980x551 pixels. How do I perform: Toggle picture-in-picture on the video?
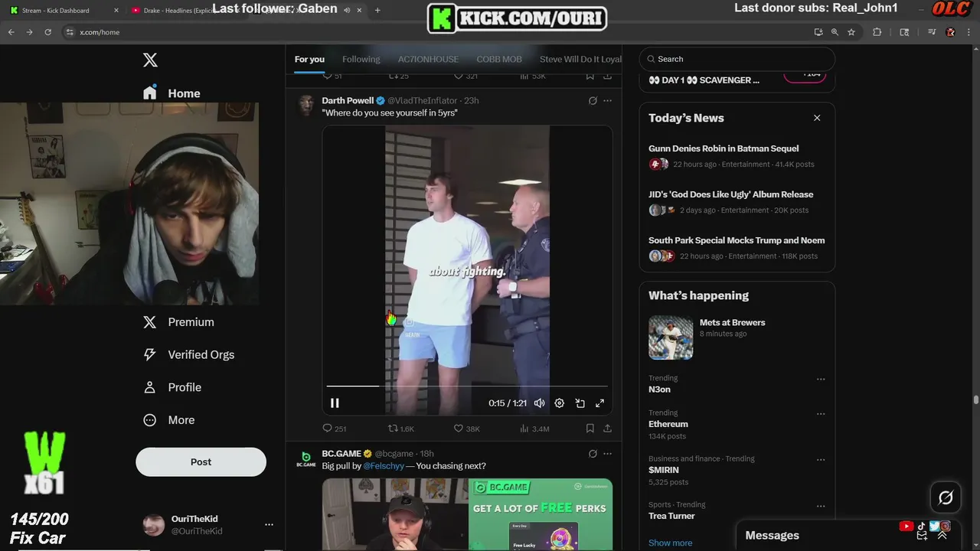[580, 403]
